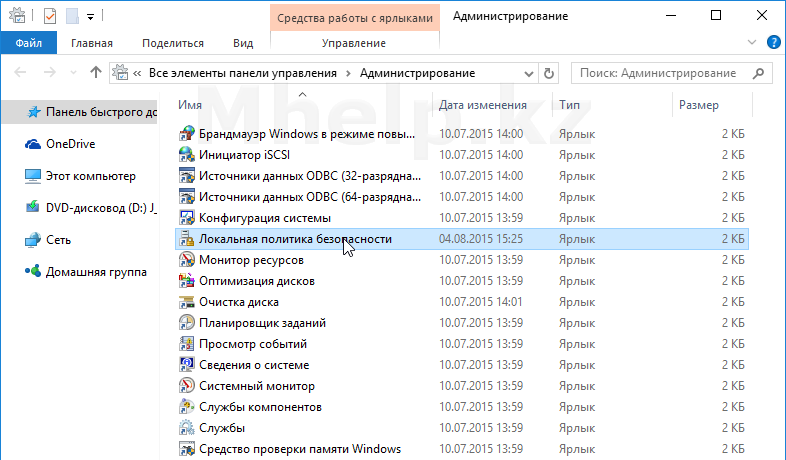786x460 pixels.
Task: Switch to the Главная tab
Action: click(x=92, y=43)
